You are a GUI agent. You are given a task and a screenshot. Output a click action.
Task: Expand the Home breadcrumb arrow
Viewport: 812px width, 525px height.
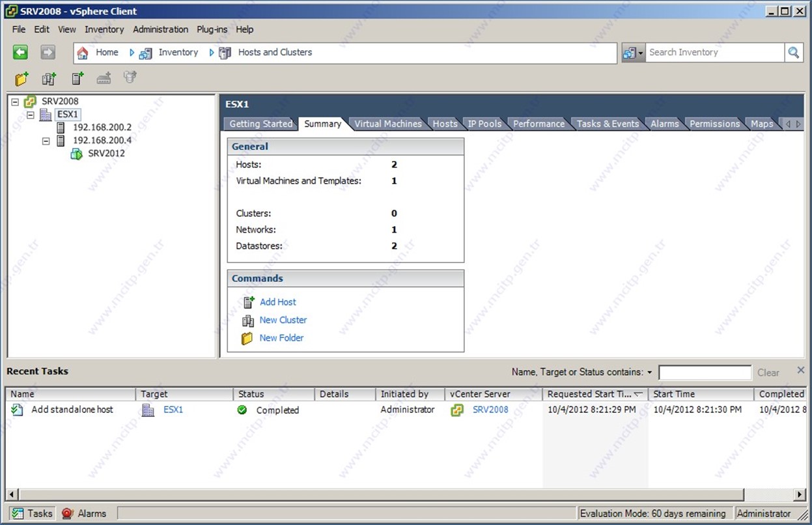coord(132,53)
